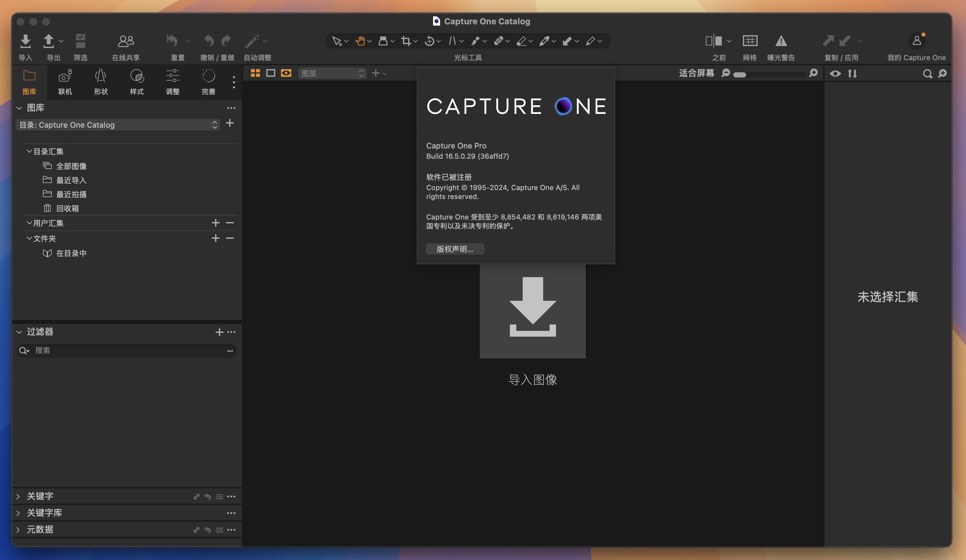Choose the Select pointer cursor tool
Viewport: 966px width, 560px height.
point(337,41)
